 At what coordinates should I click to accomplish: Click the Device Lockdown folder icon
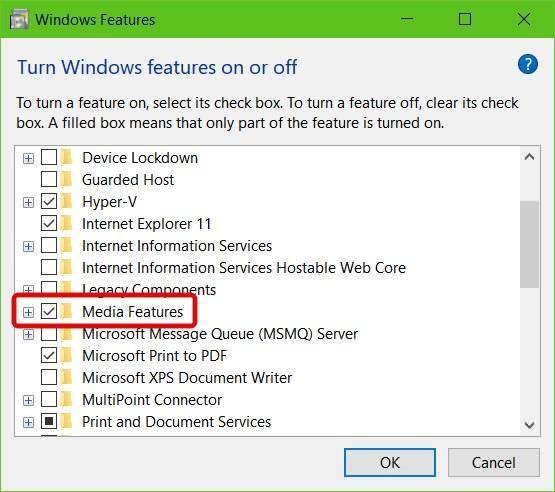(67, 158)
